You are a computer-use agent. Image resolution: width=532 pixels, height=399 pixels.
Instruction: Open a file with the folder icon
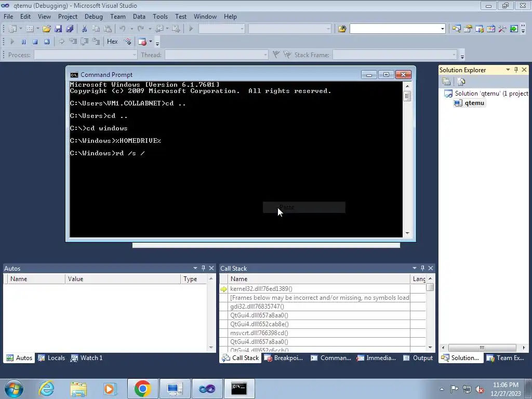pos(47,29)
